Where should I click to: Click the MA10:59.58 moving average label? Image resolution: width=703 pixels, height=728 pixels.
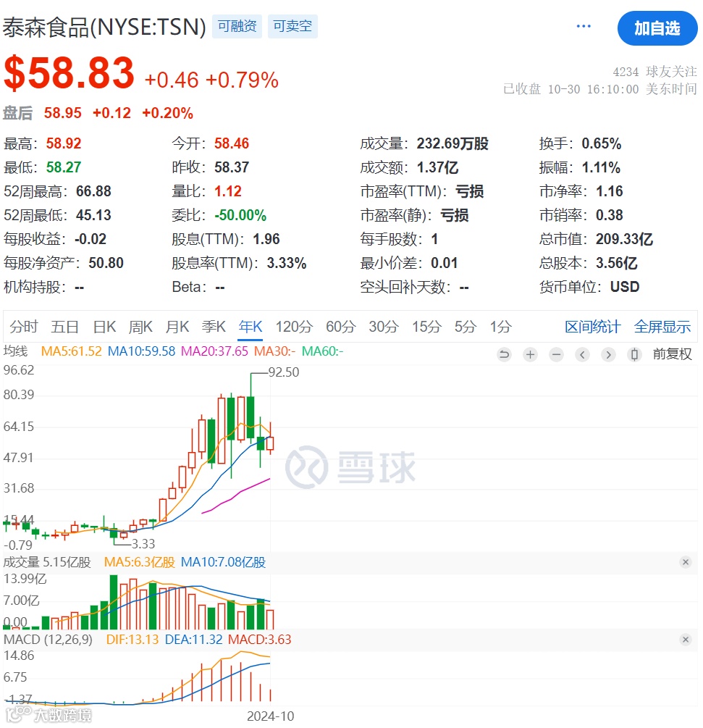[x=141, y=351]
